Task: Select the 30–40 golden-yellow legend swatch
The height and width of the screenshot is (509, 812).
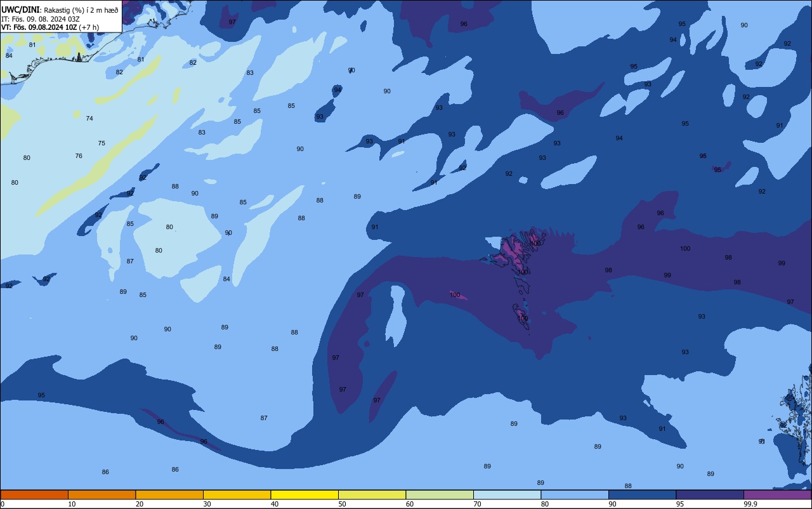Action: (237, 494)
